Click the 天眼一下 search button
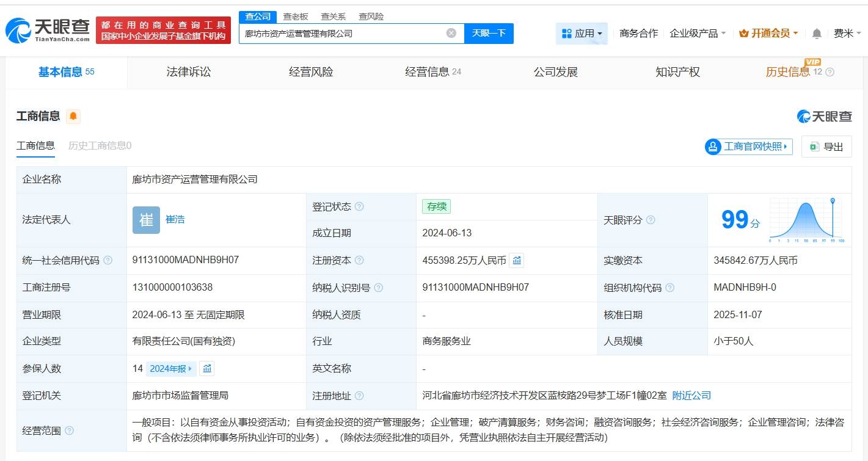The width and height of the screenshot is (868, 461). [489, 33]
